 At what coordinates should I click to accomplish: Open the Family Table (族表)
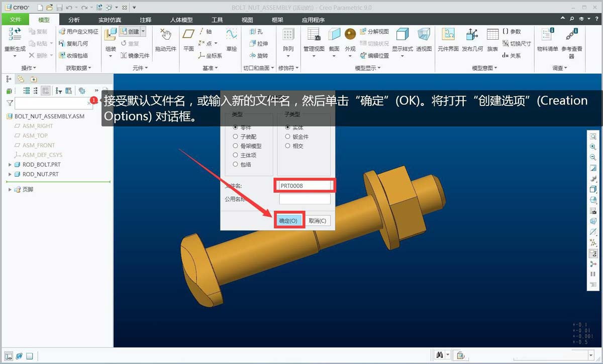coord(492,35)
